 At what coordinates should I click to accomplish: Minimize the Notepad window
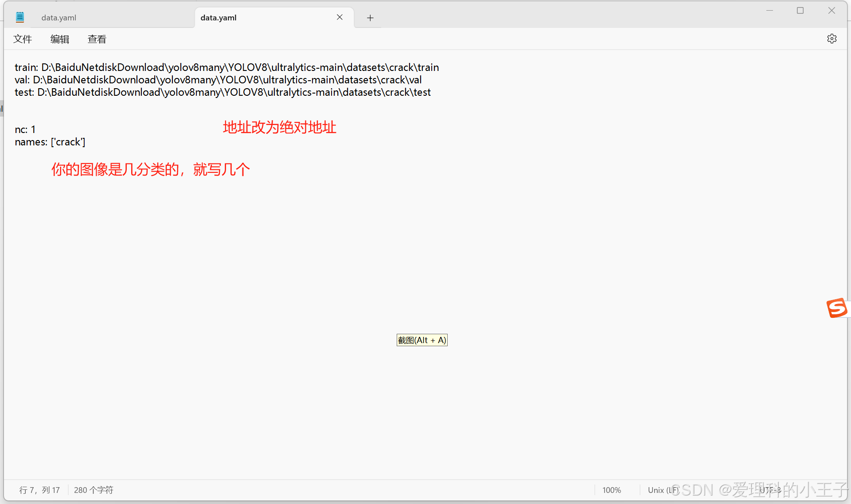click(769, 11)
